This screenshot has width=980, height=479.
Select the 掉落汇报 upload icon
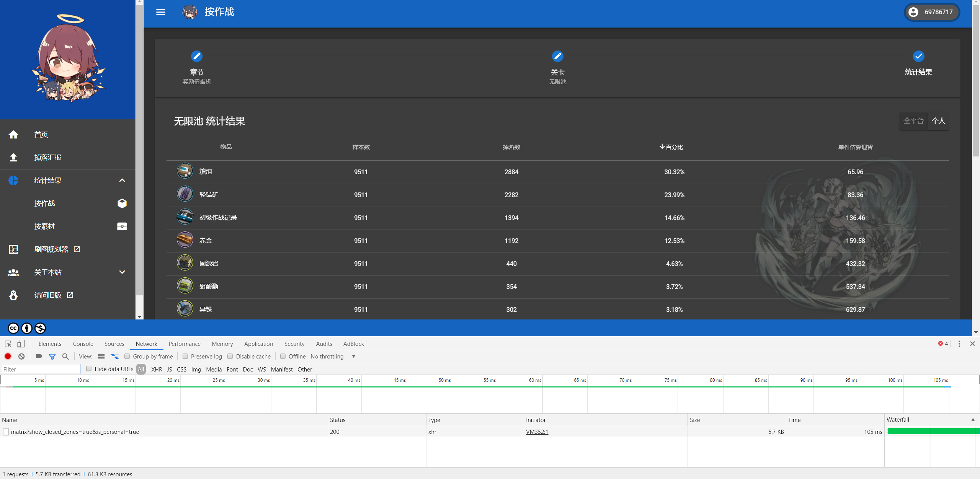(13, 157)
